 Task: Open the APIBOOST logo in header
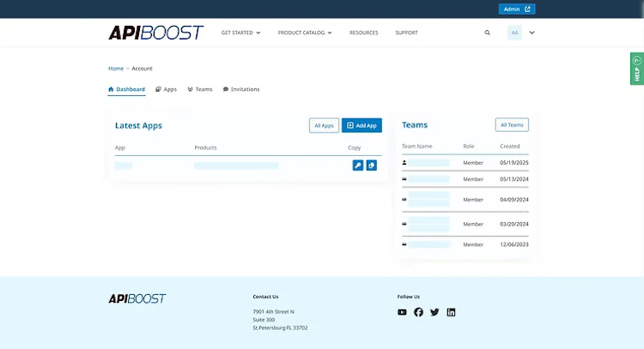(x=155, y=33)
